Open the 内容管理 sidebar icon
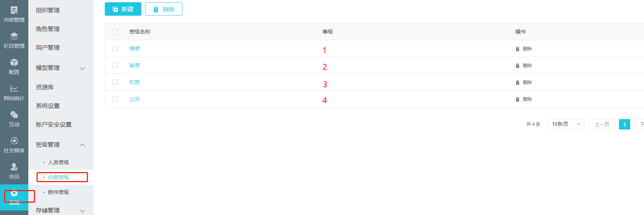 [x=14, y=10]
